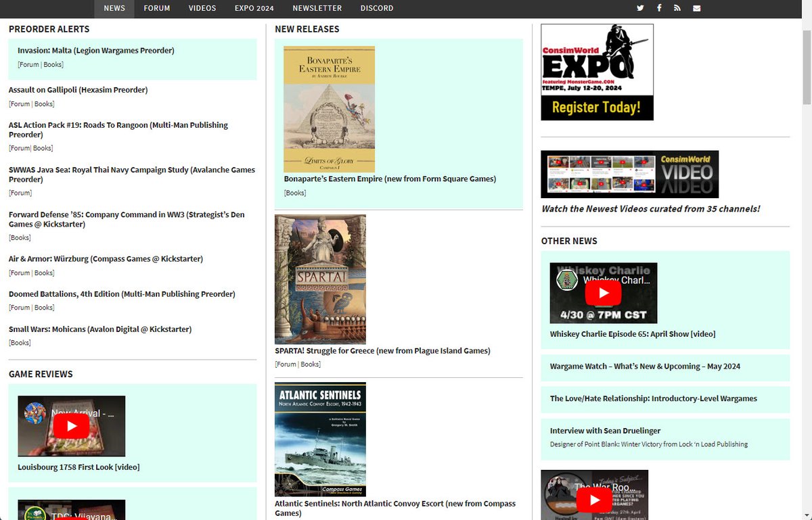Viewport: 812px width, 520px height.
Task: Click Books link under SPARTA!
Action: (310, 364)
